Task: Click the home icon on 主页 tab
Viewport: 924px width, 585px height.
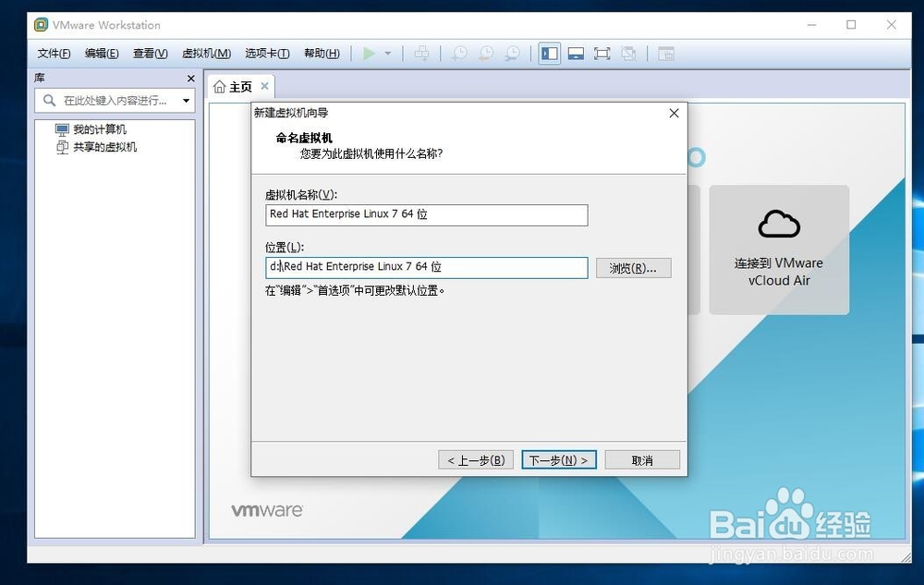Action: coord(220,87)
